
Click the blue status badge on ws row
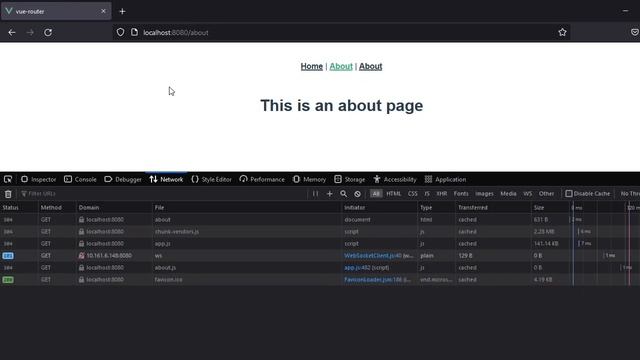click(8, 256)
